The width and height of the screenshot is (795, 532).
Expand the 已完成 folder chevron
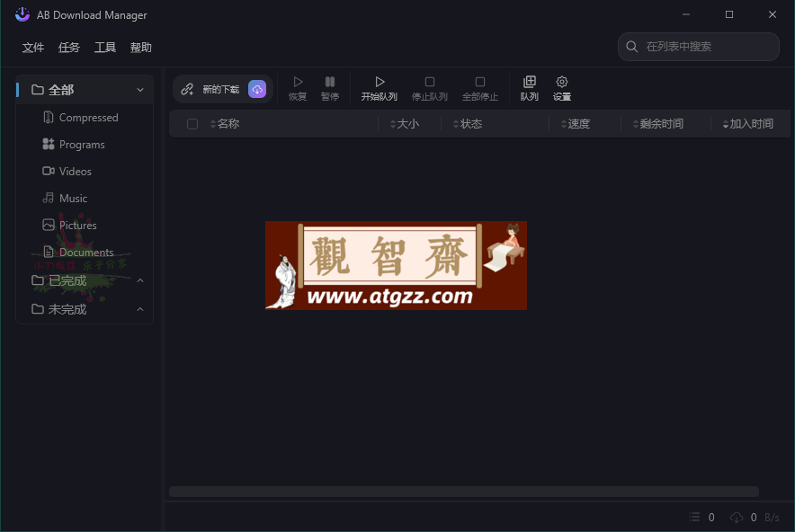[140, 280]
